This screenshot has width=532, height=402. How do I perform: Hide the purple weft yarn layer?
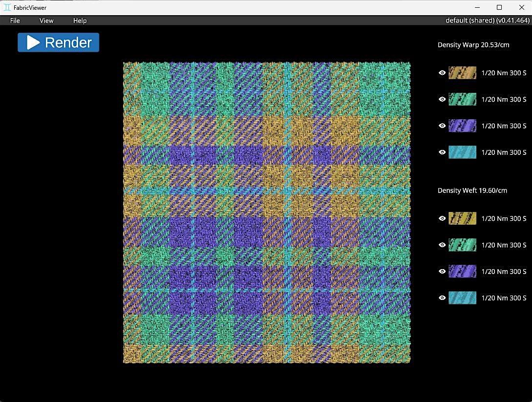pos(442,271)
